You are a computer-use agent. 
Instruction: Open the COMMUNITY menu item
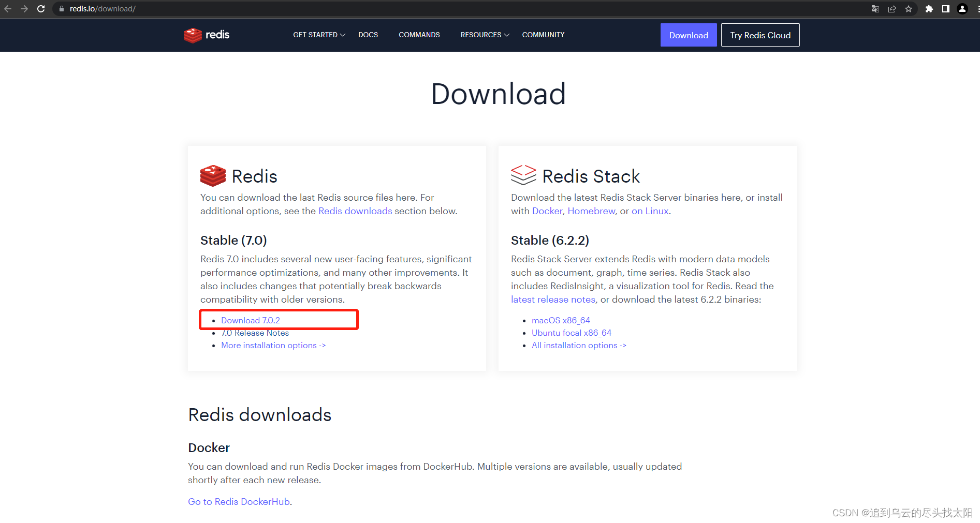[x=543, y=35]
